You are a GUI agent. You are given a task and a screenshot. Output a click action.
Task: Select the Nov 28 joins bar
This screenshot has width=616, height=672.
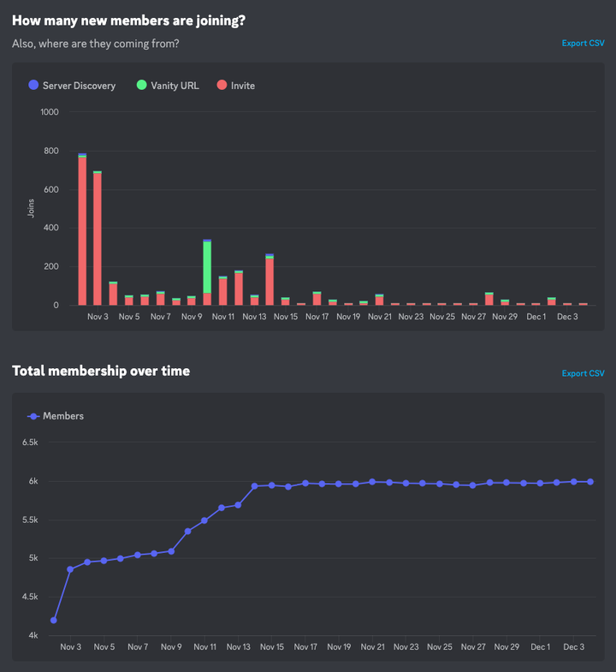point(489,299)
